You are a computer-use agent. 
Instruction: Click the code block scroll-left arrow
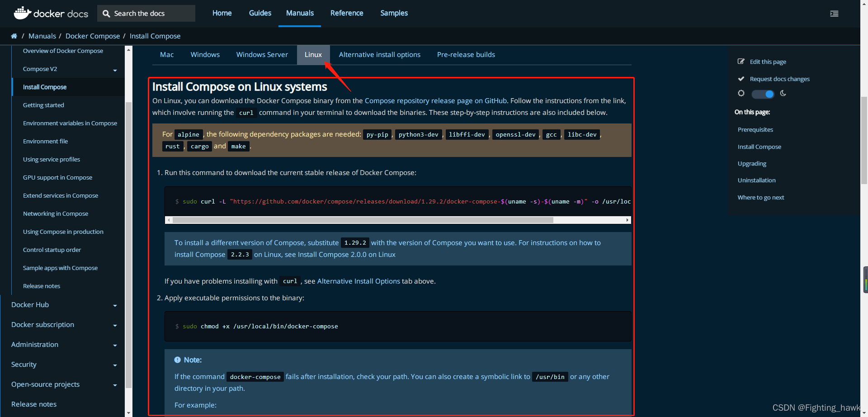(169, 220)
